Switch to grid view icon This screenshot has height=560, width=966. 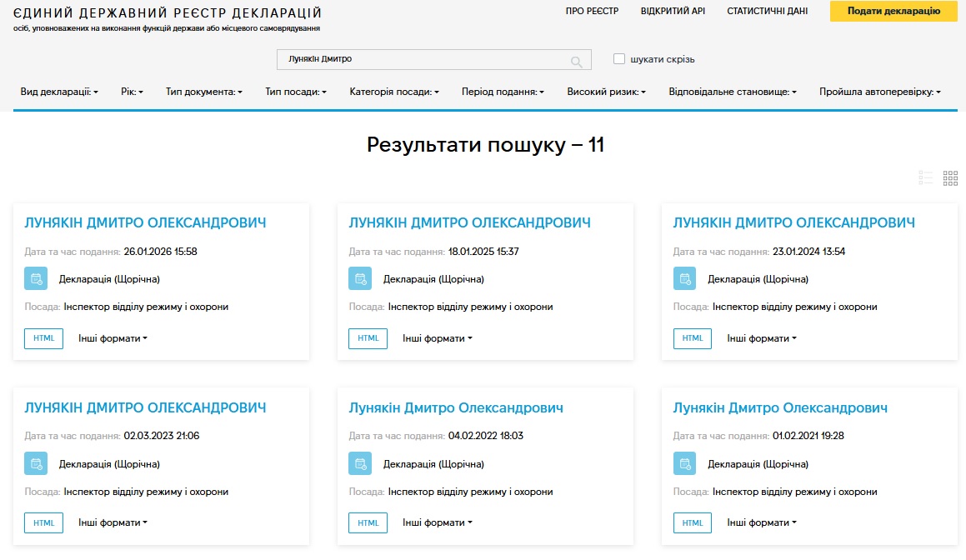(950, 178)
